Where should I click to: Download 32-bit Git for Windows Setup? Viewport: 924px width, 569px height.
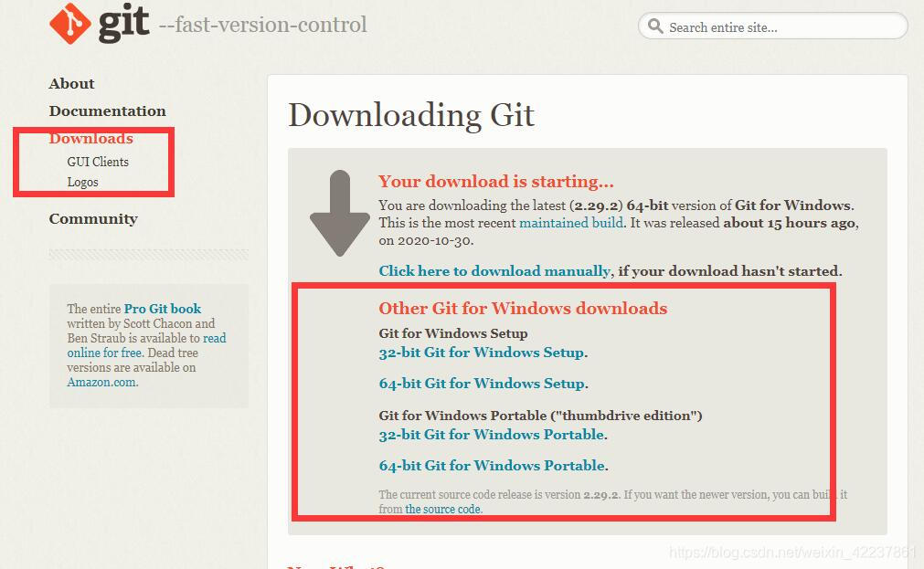click(483, 353)
